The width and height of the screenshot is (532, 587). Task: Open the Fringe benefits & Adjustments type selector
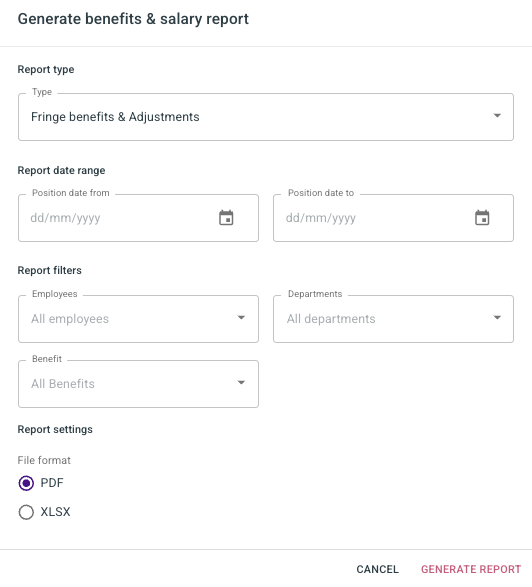[266, 117]
